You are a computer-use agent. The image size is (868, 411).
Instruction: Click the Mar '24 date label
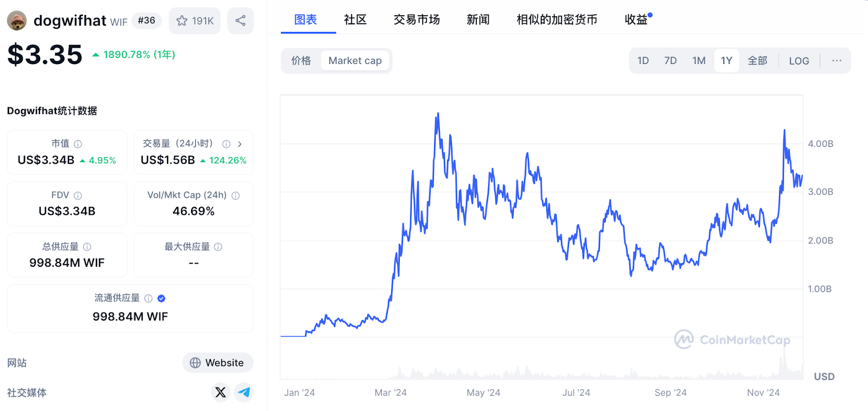391,393
